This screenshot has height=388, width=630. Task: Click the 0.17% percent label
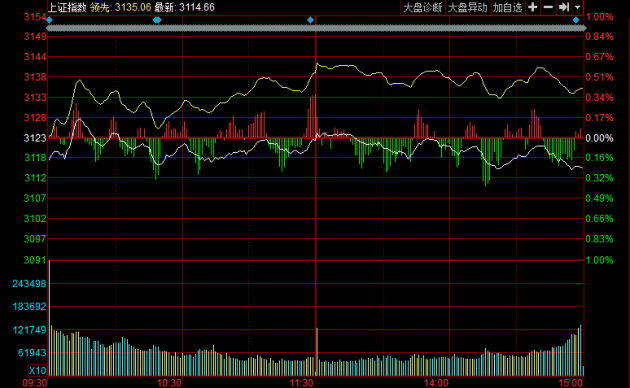tap(599, 118)
